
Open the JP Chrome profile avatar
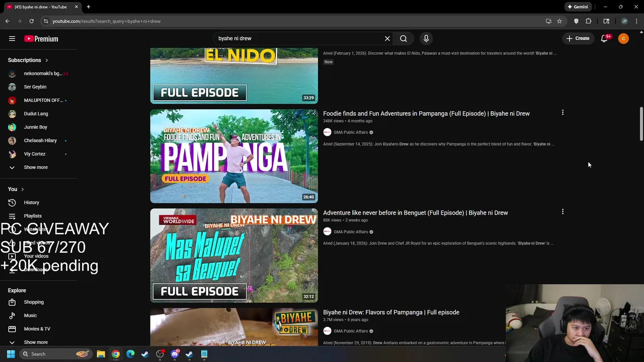[624, 21]
